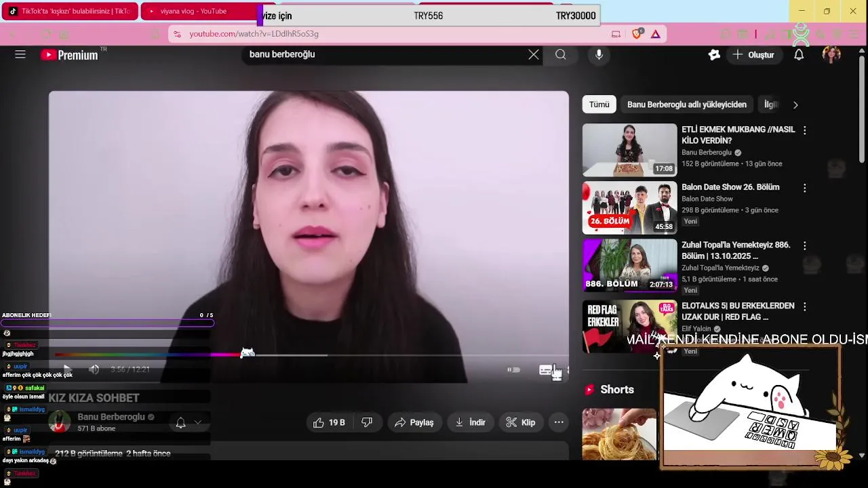Open options menu for Zuhal Topal'la Yemekteyiz

coord(805,245)
